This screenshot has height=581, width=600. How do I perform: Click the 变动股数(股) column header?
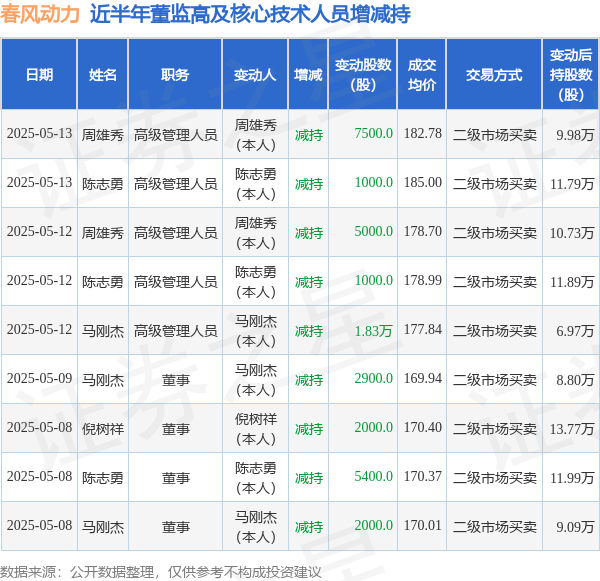point(363,75)
